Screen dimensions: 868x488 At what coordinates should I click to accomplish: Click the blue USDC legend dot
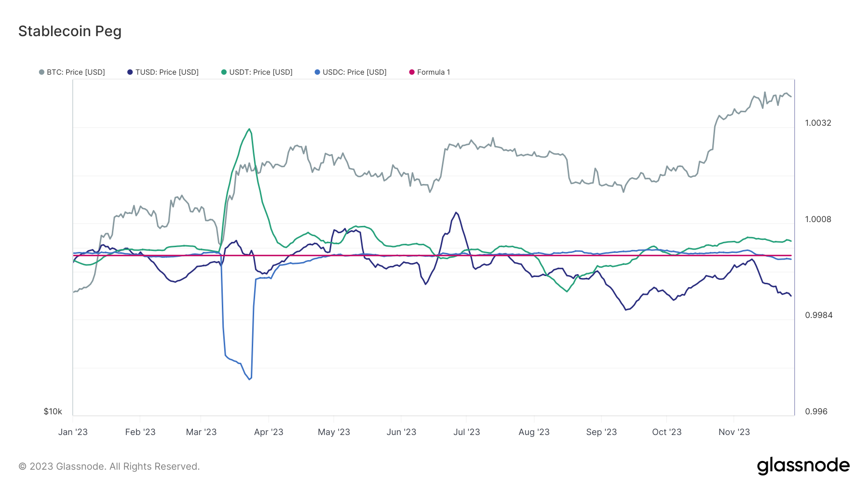click(317, 72)
